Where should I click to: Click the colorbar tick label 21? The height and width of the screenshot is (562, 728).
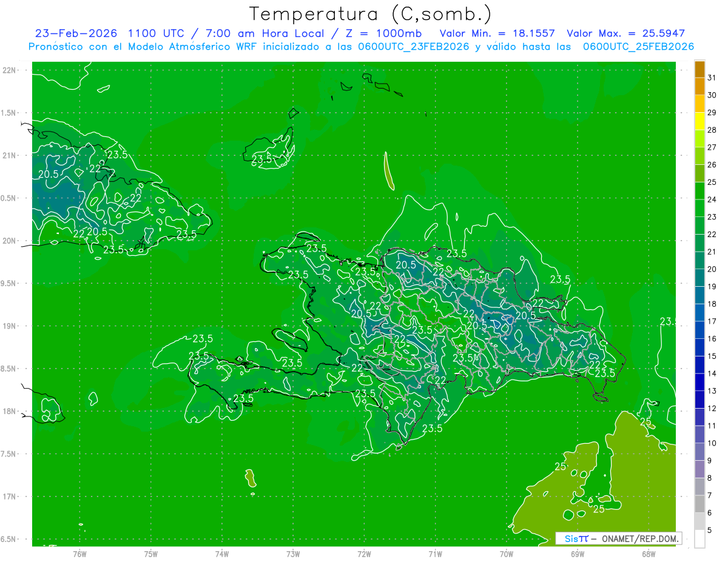[x=712, y=252]
